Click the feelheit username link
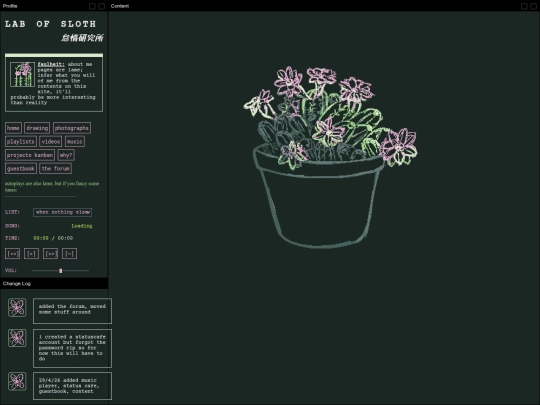 [x=51, y=64]
